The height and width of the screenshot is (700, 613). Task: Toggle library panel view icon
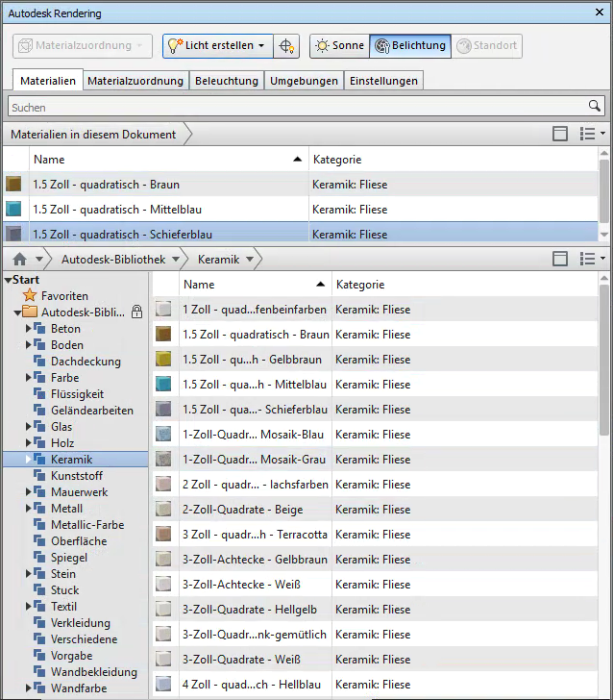[x=560, y=259]
